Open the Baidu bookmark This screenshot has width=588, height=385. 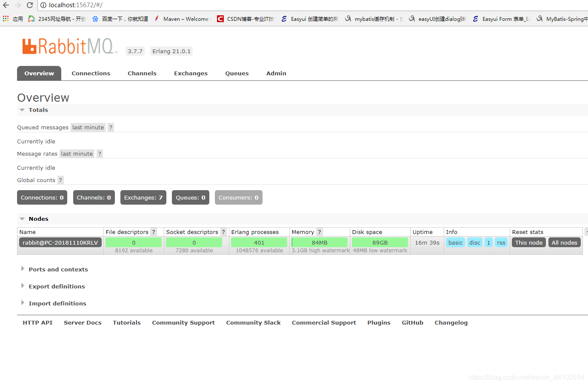[120, 19]
